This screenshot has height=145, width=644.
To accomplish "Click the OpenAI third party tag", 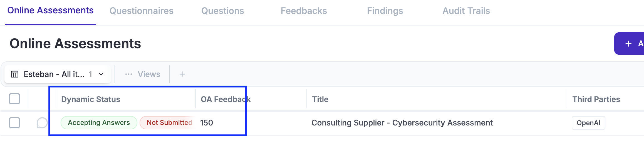I will (588, 123).
